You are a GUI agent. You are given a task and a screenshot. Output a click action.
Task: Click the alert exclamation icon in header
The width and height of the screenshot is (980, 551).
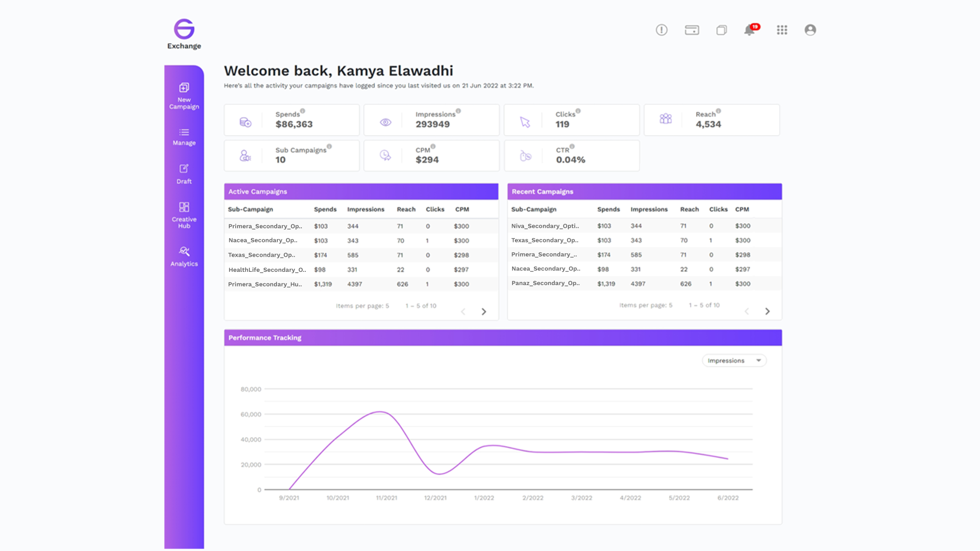tap(661, 30)
